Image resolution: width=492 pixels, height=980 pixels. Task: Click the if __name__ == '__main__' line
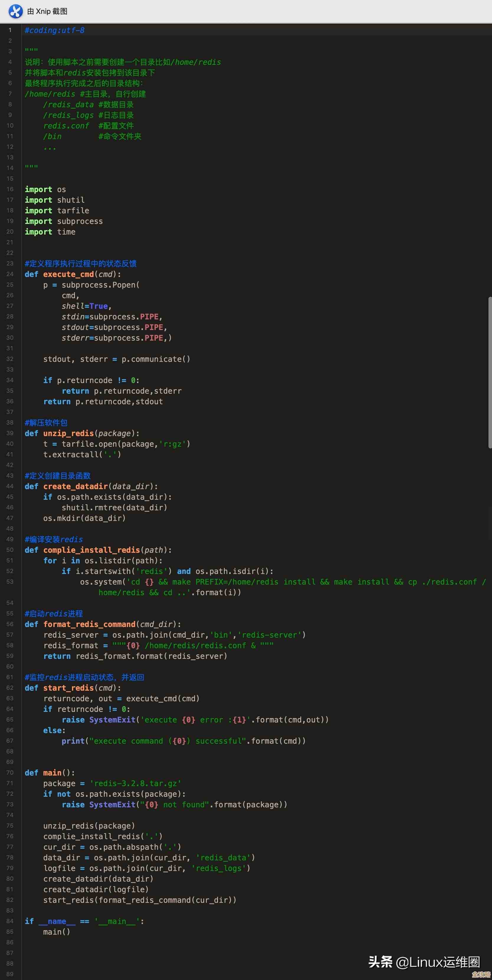pos(84,921)
